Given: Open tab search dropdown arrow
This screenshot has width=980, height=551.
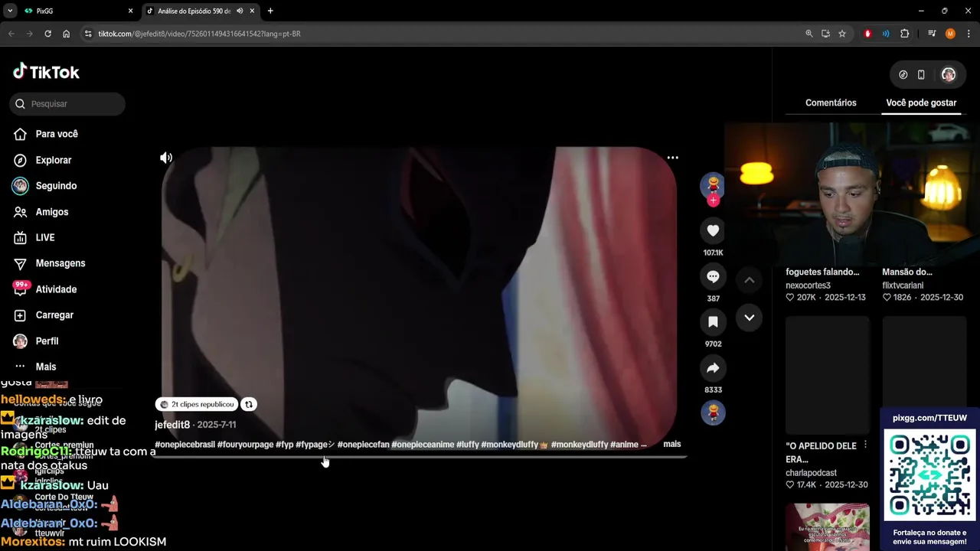Looking at the screenshot, I should (10, 11).
